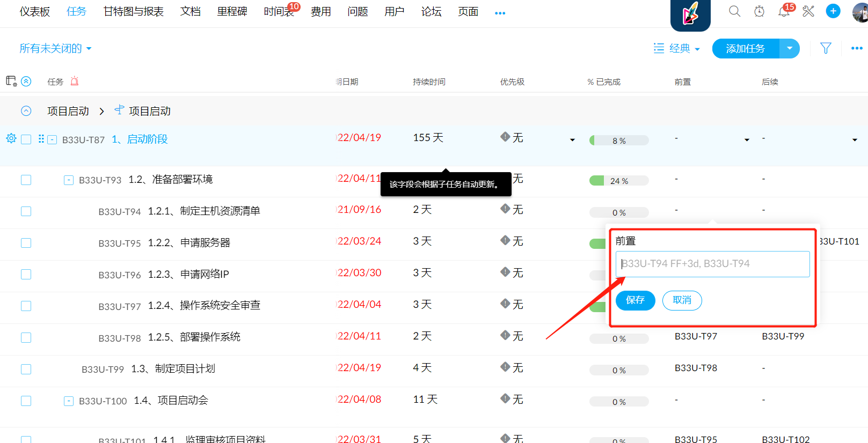868x443 pixels.
Task: Expand the 所有未关闭的 view dropdown
Action: (x=55, y=49)
